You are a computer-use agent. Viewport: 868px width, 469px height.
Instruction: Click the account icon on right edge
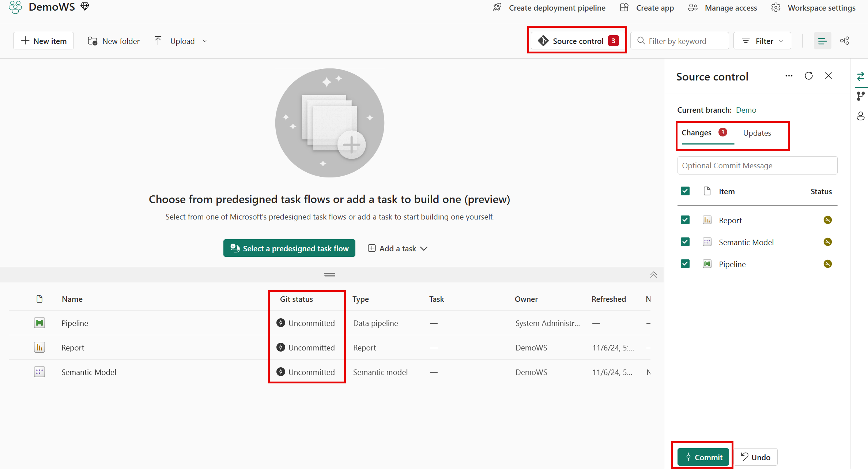point(861,116)
